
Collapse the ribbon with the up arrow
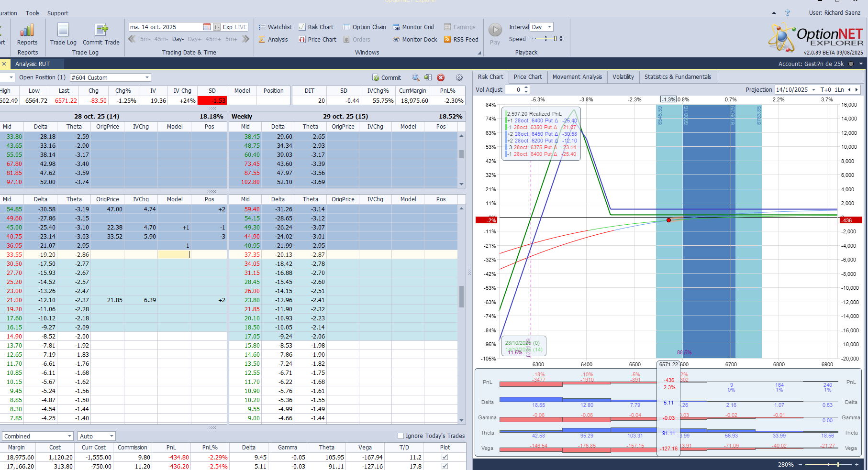(774, 13)
